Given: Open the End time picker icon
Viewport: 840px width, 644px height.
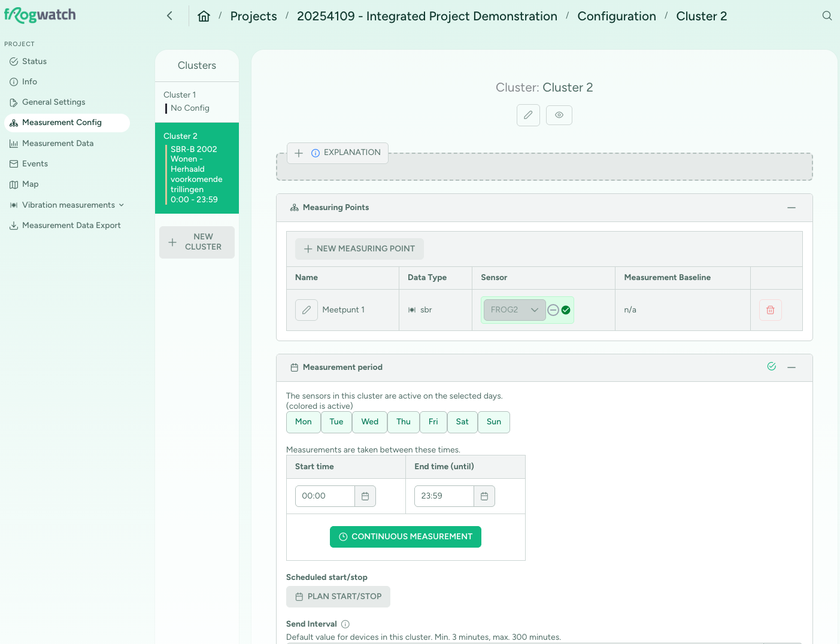Looking at the screenshot, I should click(484, 496).
